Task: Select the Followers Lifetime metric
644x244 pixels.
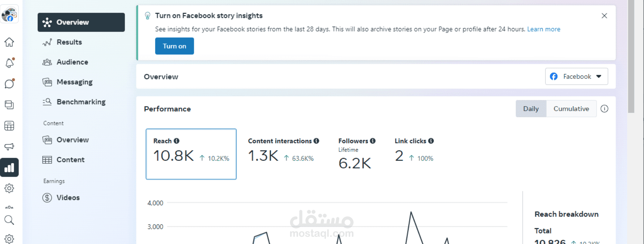Action: 356,154
